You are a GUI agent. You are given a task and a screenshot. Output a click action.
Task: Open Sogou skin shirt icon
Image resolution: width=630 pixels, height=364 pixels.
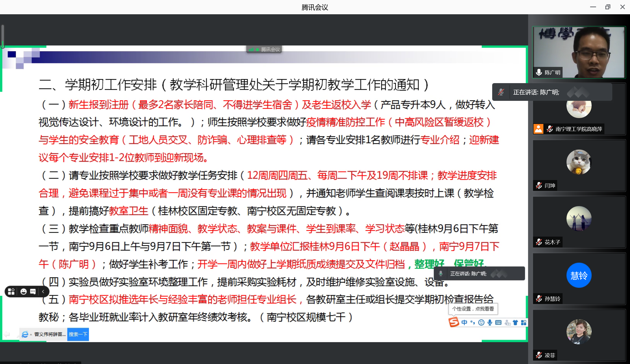pyautogui.click(x=516, y=322)
